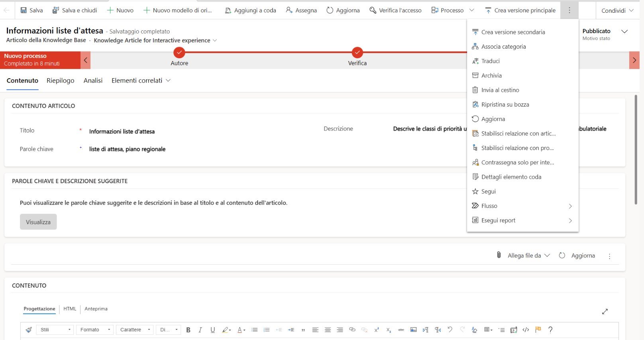Switch to the Analisi tab

click(93, 81)
